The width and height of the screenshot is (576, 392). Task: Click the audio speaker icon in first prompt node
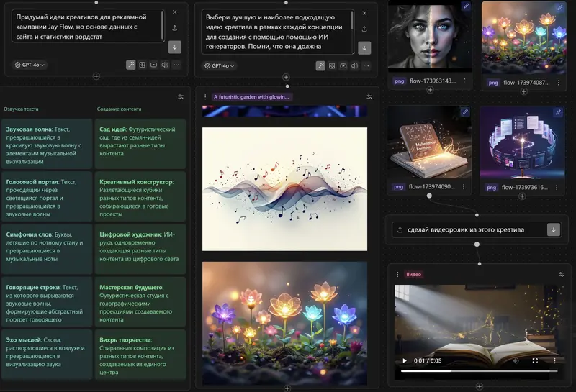pos(165,65)
